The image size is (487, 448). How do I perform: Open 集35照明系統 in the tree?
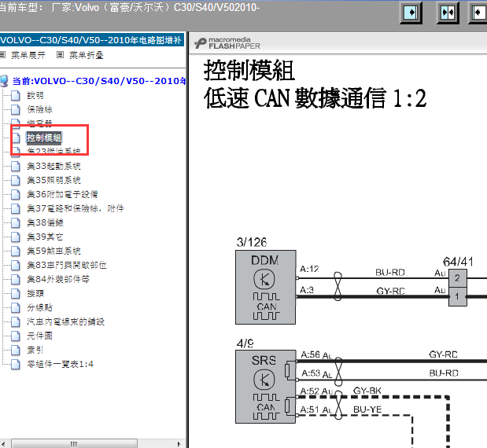click(x=53, y=180)
